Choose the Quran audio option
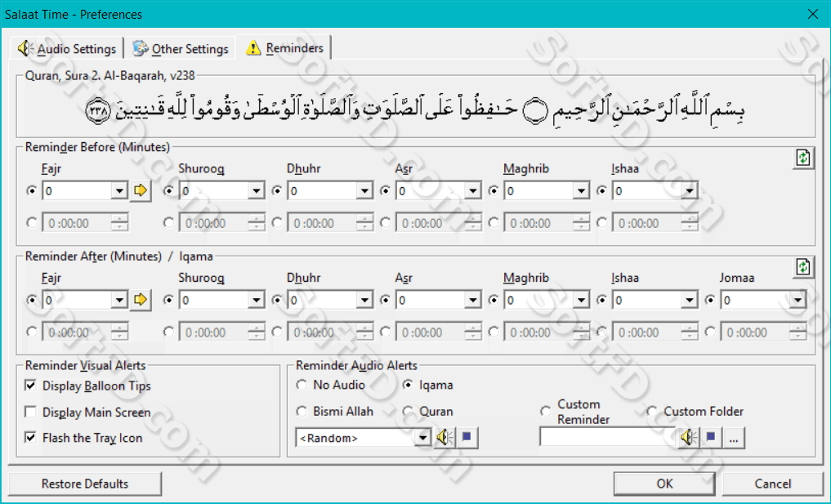This screenshot has width=831, height=504. (408, 411)
